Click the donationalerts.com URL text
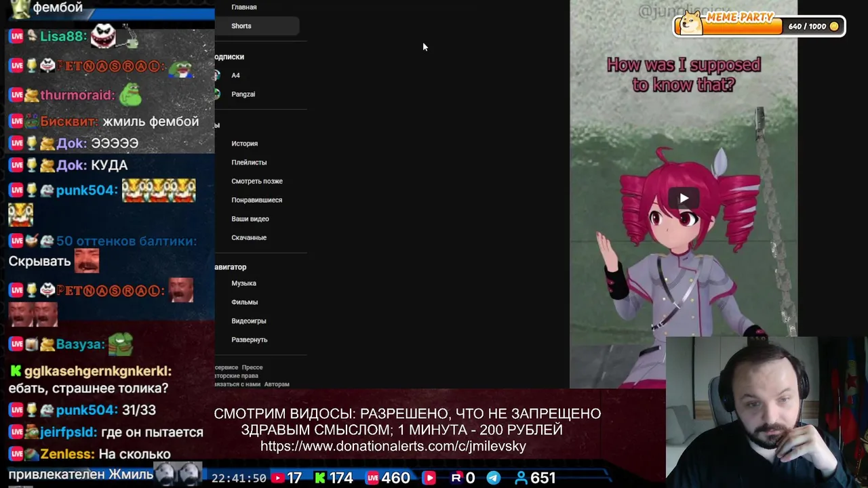This screenshot has height=488, width=868. pos(393,446)
